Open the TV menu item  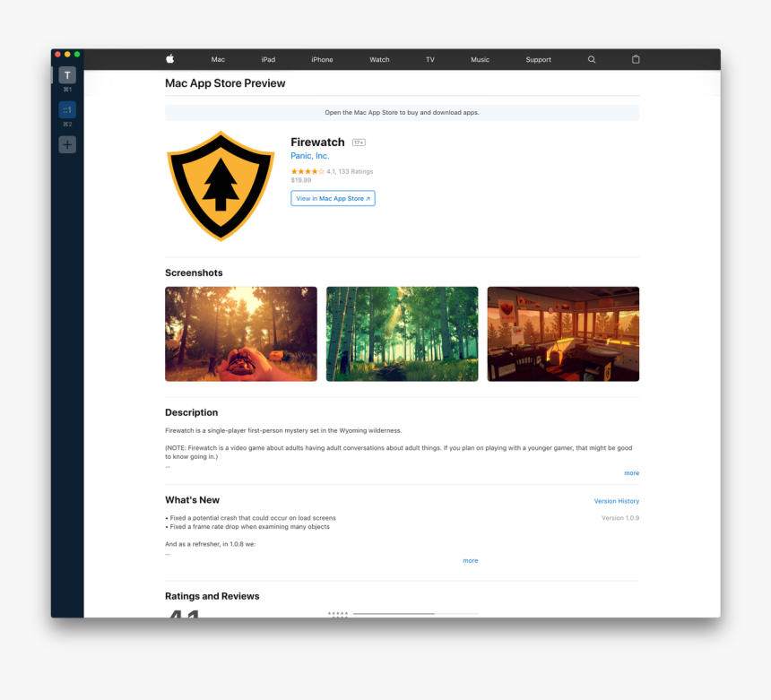(429, 59)
